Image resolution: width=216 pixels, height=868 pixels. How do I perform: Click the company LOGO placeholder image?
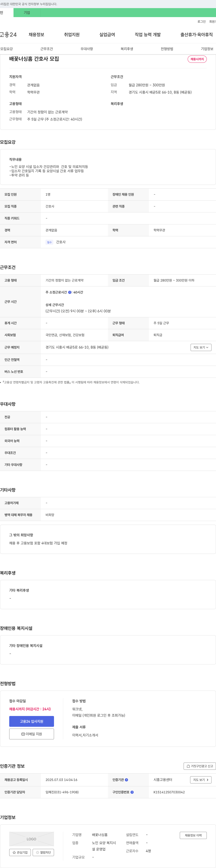click(x=31, y=839)
